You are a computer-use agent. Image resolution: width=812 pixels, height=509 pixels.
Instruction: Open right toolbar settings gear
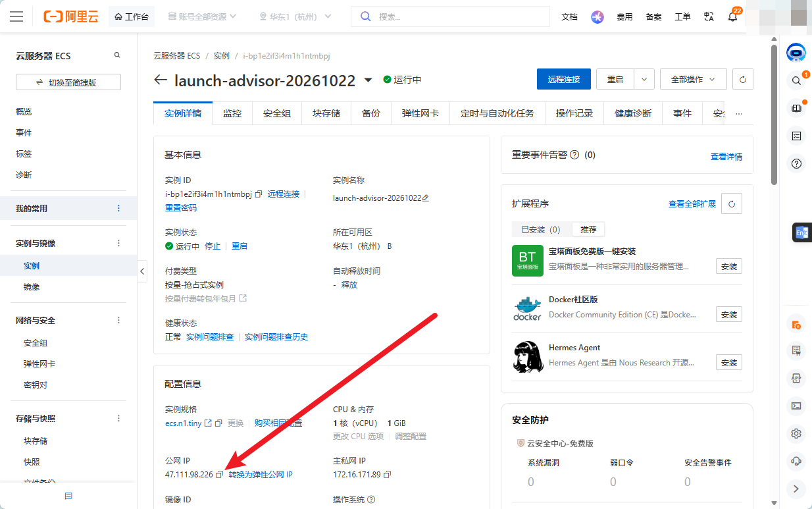pos(796,433)
